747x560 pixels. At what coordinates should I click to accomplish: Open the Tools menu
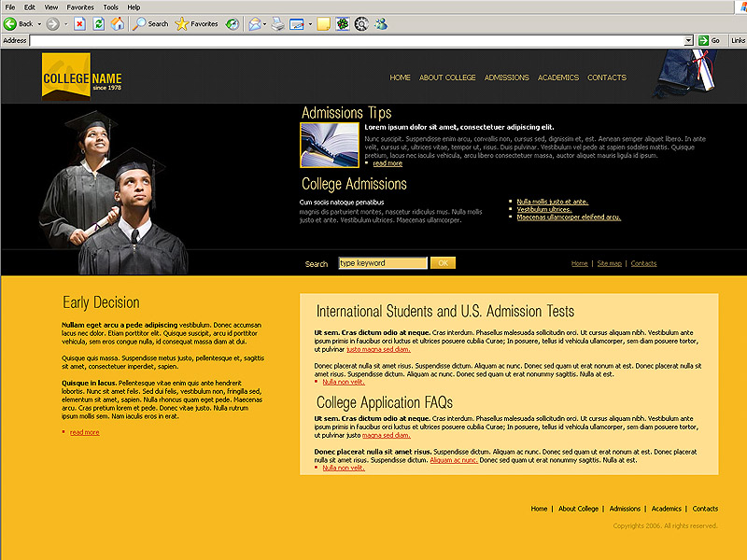coord(110,7)
